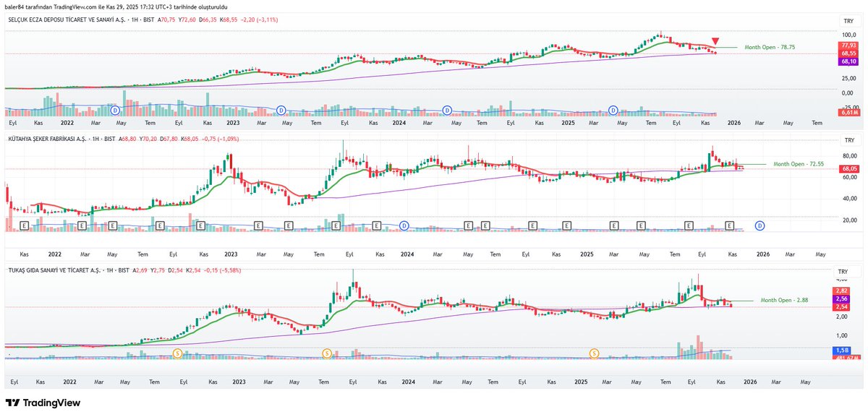The width and height of the screenshot is (868, 417).
Task: Click the blue 1,58 label on Tukaş chart
Action: pyautogui.click(x=841, y=350)
